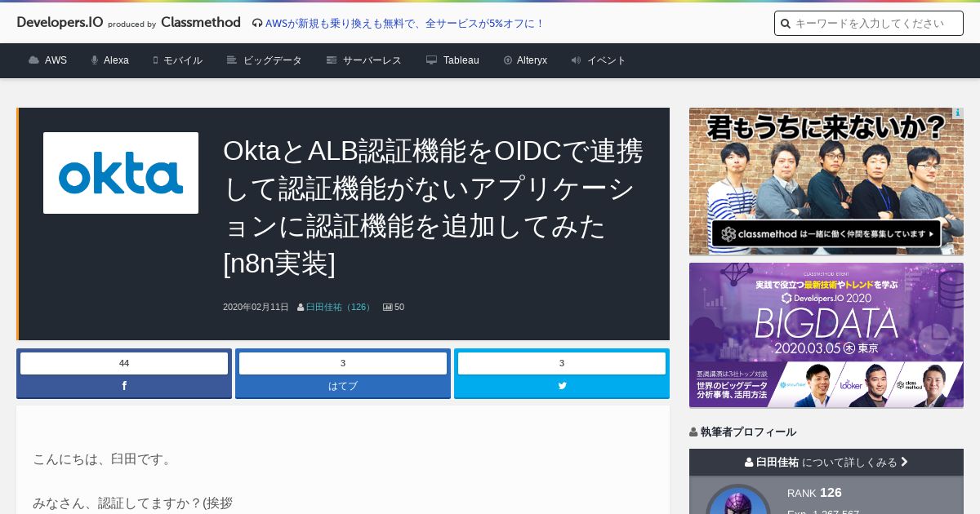Click the RANK 126 text
980x514 pixels.
pos(814,493)
